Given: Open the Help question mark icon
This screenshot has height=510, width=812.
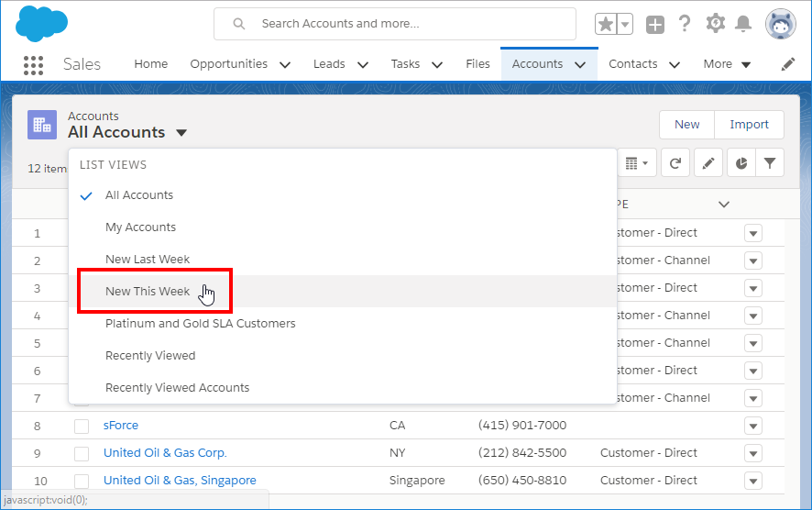Looking at the screenshot, I should (685, 25).
